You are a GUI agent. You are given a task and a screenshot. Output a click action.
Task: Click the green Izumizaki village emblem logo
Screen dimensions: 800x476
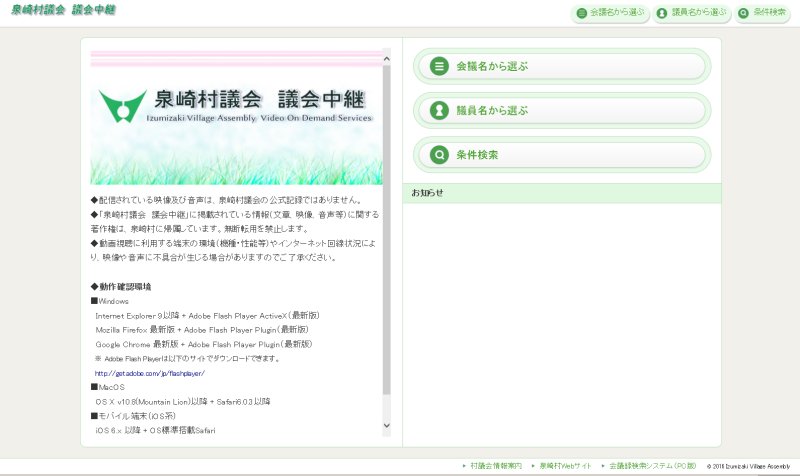[x=122, y=105]
